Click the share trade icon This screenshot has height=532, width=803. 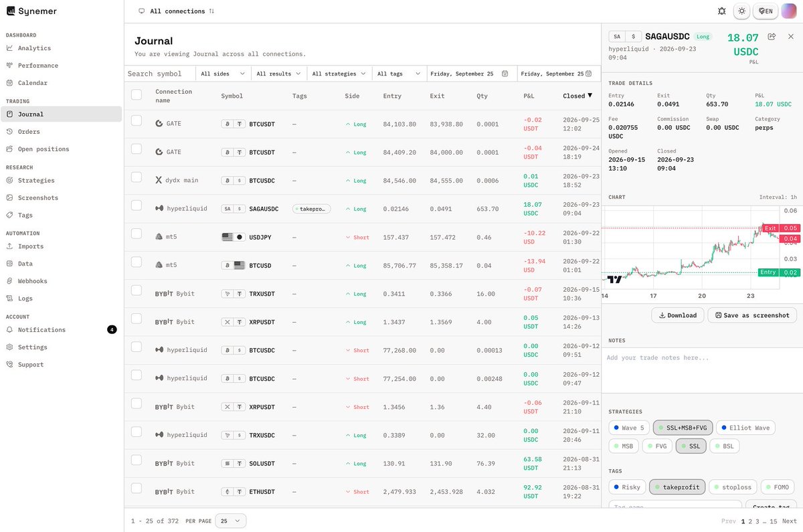[772, 37]
